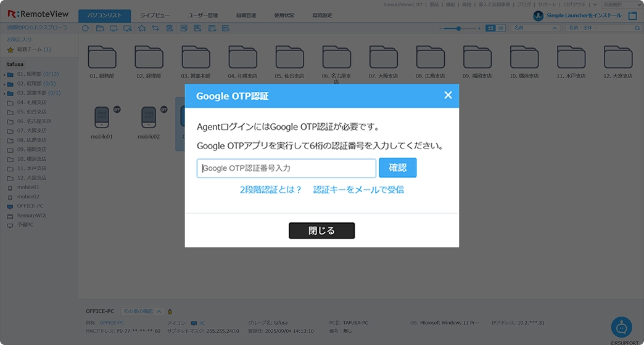Click the add folder toolbar icon
This screenshot has height=345, width=644.
[x=100, y=28]
